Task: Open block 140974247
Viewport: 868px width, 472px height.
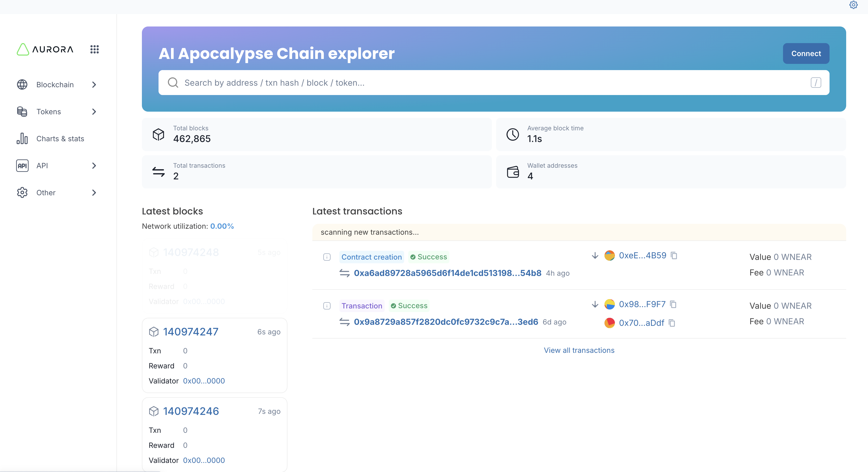Action: [191, 332]
